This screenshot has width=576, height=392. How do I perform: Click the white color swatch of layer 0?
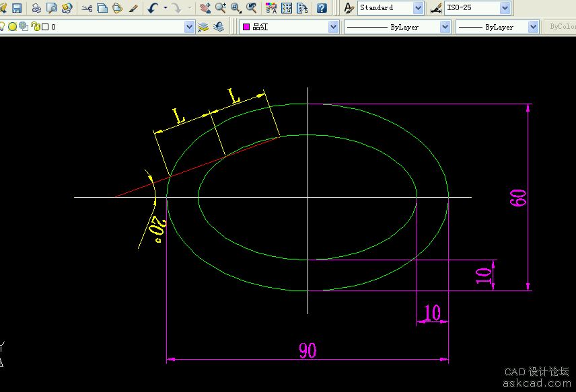point(45,27)
